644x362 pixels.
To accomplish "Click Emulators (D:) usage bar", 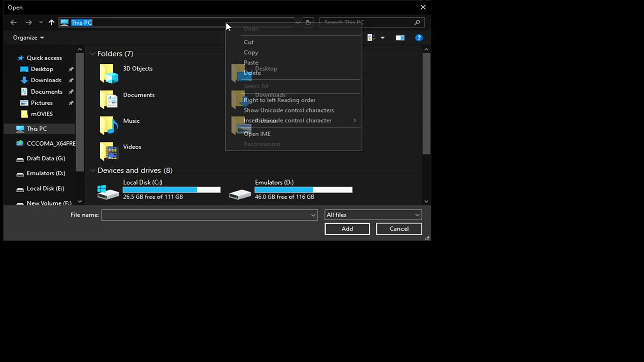I will pos(303,190).
